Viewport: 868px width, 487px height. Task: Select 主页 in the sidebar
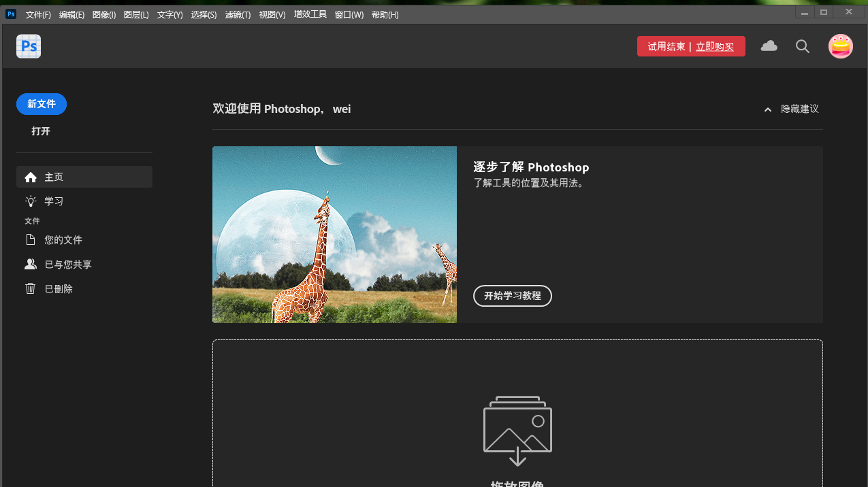point(84,177)
